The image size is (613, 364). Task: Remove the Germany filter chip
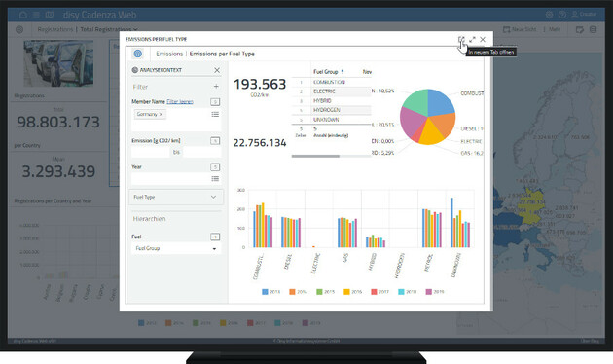click(161, 114)
